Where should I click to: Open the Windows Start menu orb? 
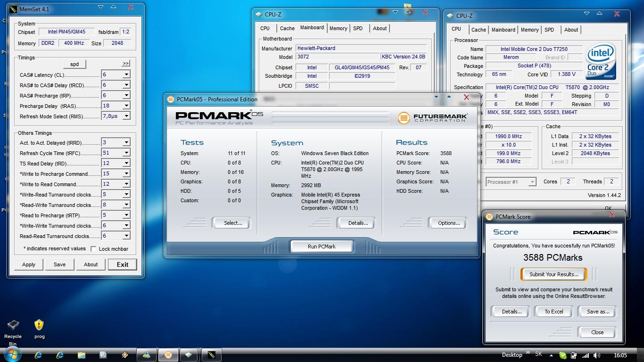click(12, 354)
